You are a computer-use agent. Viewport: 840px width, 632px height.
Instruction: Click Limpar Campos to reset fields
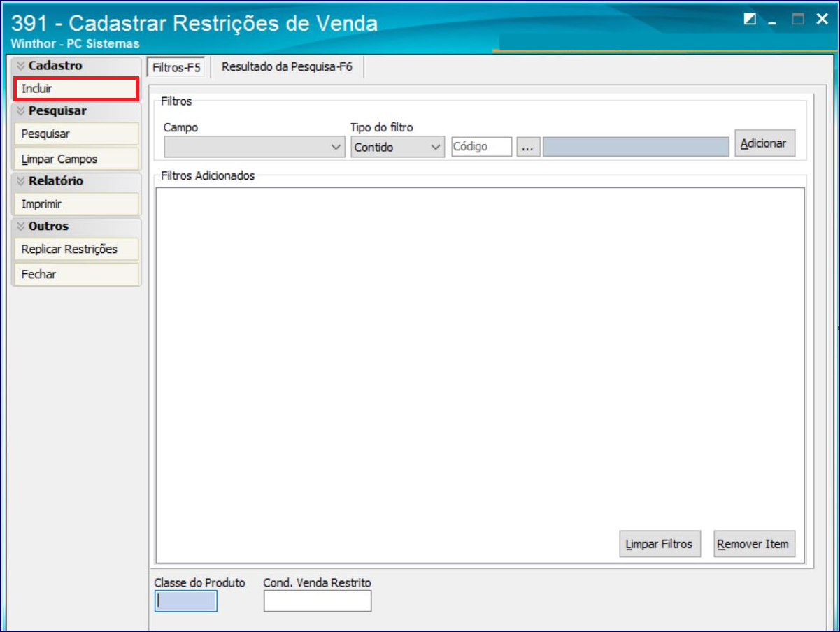[76, 159]
